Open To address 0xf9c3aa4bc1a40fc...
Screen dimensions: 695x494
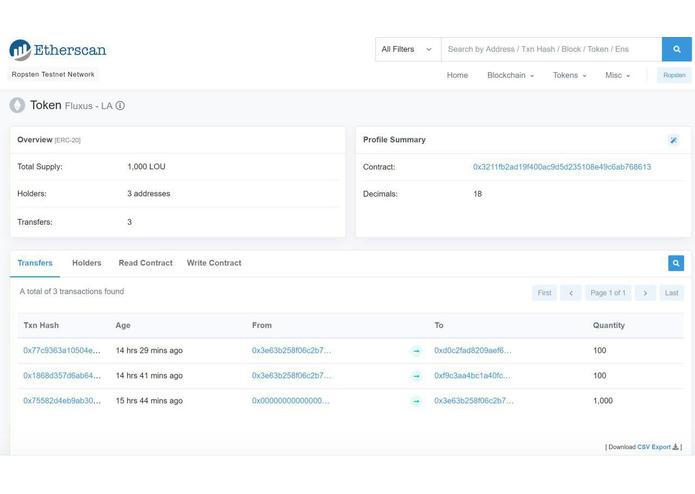pos(472,376)
